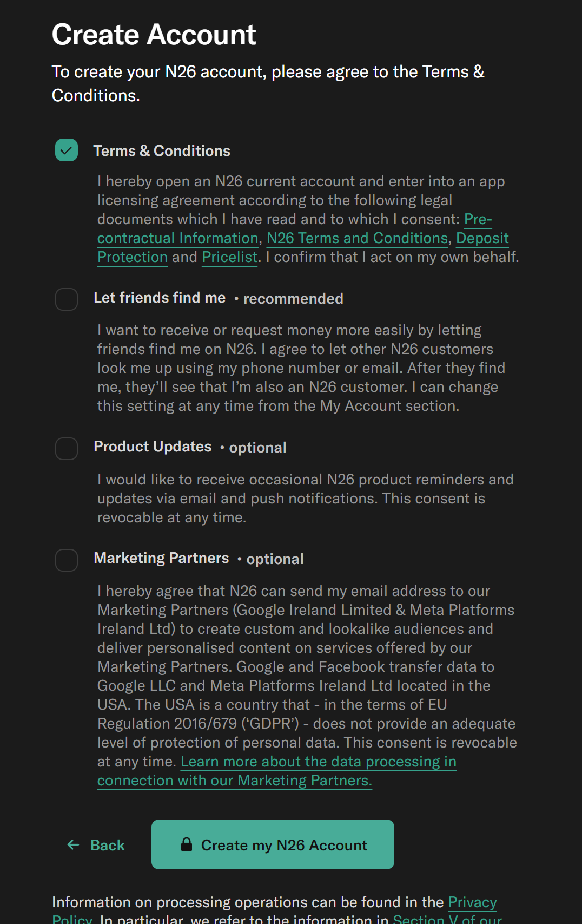
Task: Click the Create Account page heading
Action: 154,35
